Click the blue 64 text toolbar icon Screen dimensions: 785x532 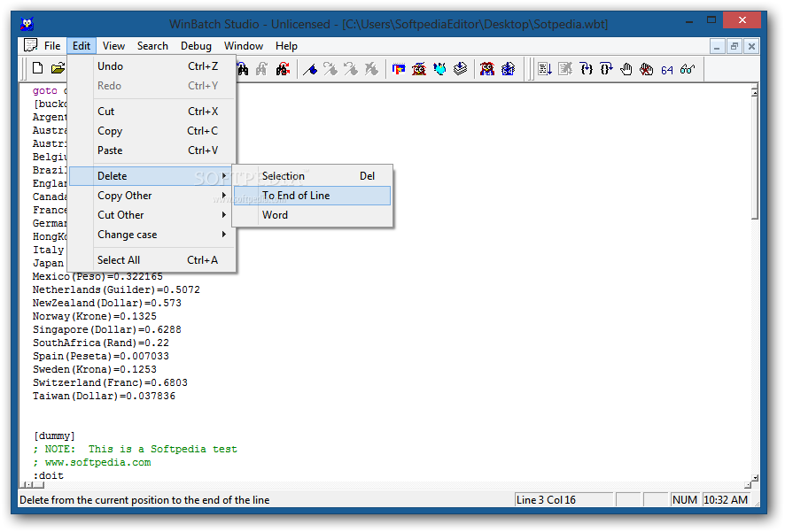click(x=667, y=70)
